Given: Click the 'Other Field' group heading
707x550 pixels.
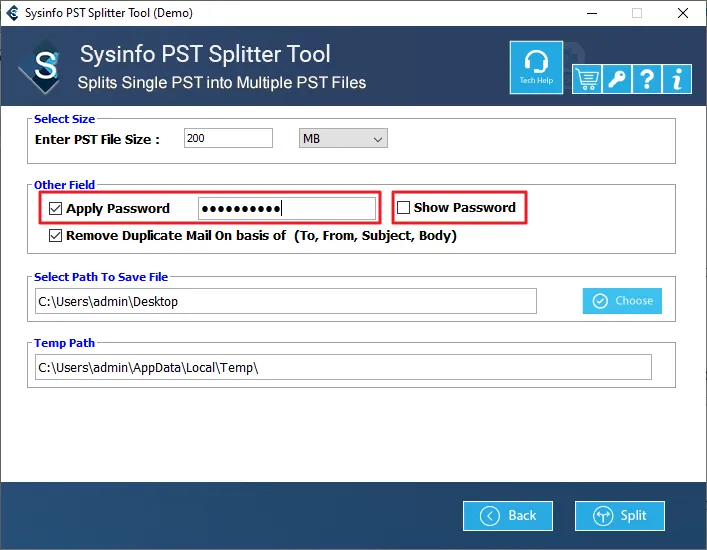Looking at the screenshot, I should click(x=64, y=185).
